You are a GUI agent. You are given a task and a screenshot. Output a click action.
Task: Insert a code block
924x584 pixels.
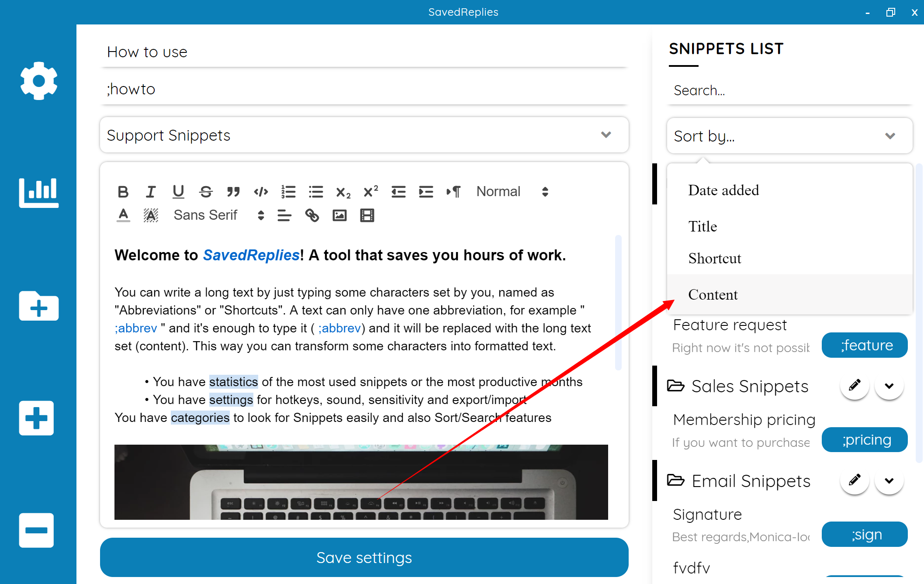click(261, 192)
